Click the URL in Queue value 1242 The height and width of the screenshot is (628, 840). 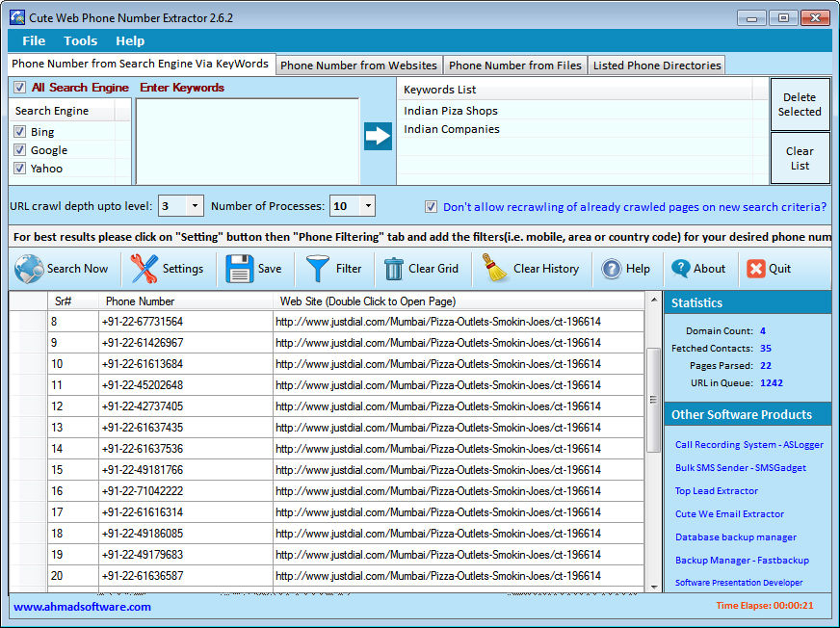coord(772,383)
